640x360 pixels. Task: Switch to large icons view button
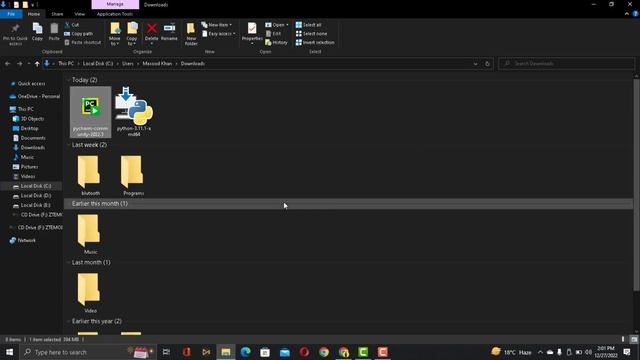(x=633, y=339)
